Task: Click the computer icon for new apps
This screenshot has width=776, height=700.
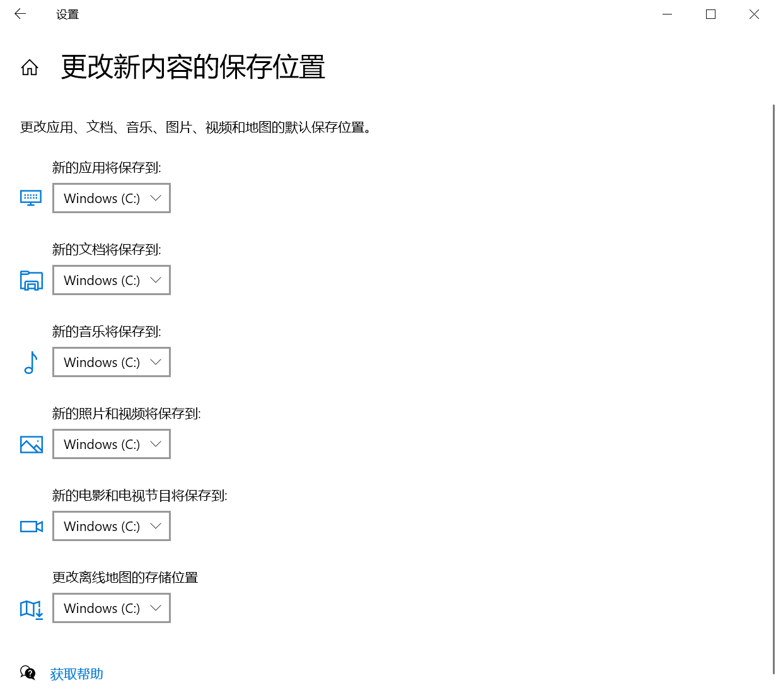Action: click(x=31, y=198)
